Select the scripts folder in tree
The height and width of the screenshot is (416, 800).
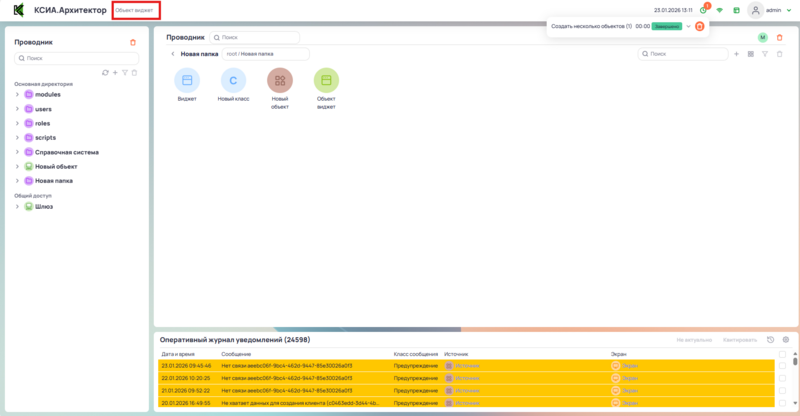click(x=45, y=137)
